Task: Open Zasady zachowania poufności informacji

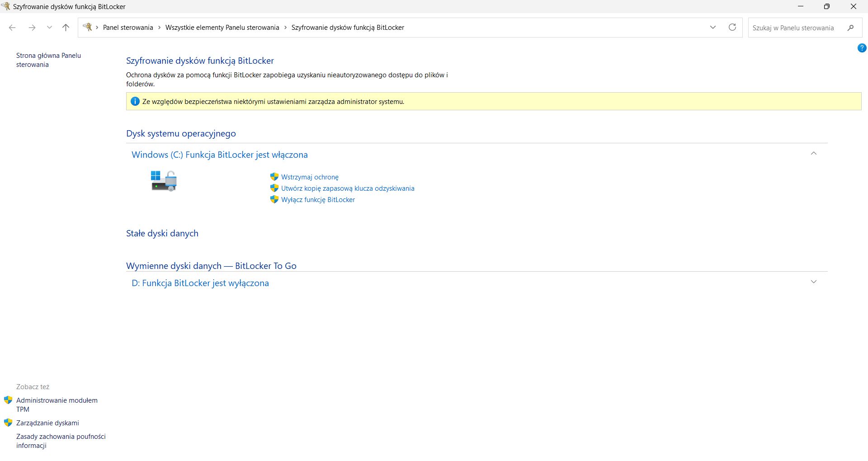Action: (61, 441)
